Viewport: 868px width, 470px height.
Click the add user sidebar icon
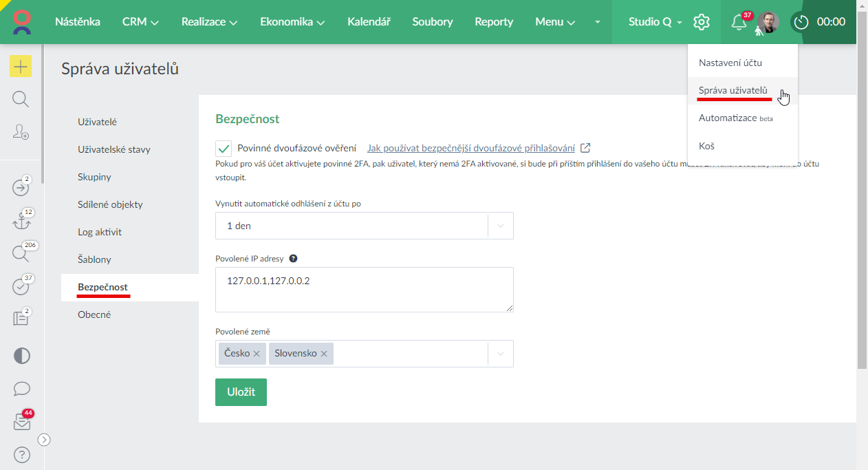click(x=21, y=133)
